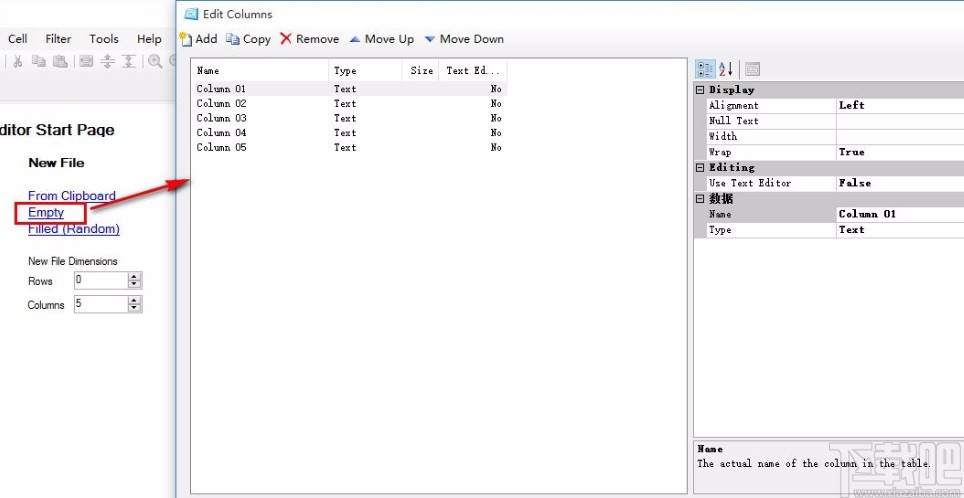Open the Cell menu

(18, 39)
